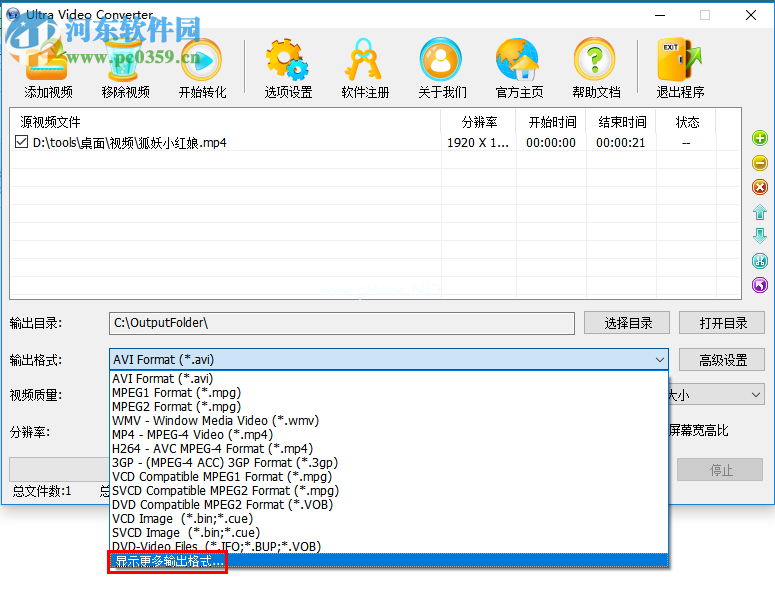Click the 开始时间 column header
Image resolution: width=775 pixels, height=597 pixels.
[551, 122]
